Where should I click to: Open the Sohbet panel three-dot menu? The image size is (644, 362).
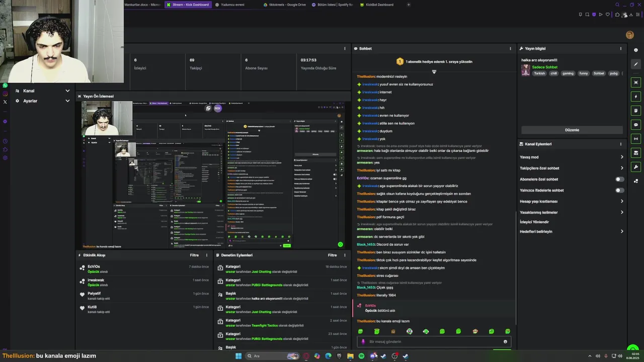click(510, 49)
